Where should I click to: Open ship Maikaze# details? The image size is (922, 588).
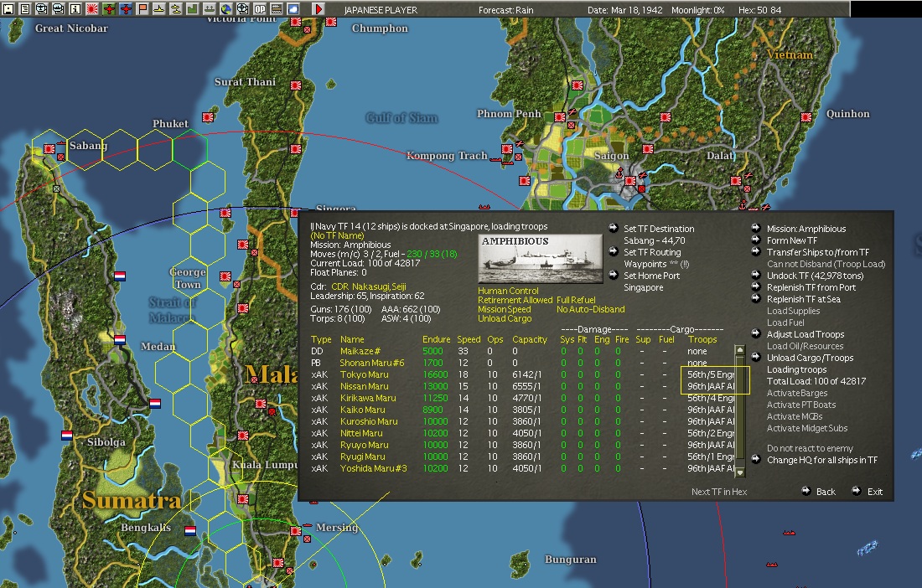pyautogui.click(x=360, y=351)
